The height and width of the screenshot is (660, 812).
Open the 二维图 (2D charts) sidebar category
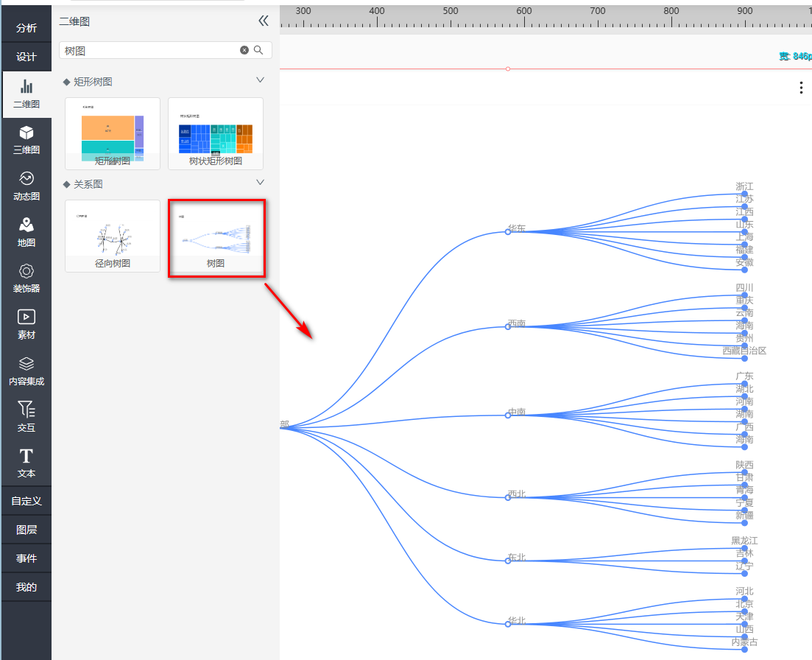click(x=27, y=94)
